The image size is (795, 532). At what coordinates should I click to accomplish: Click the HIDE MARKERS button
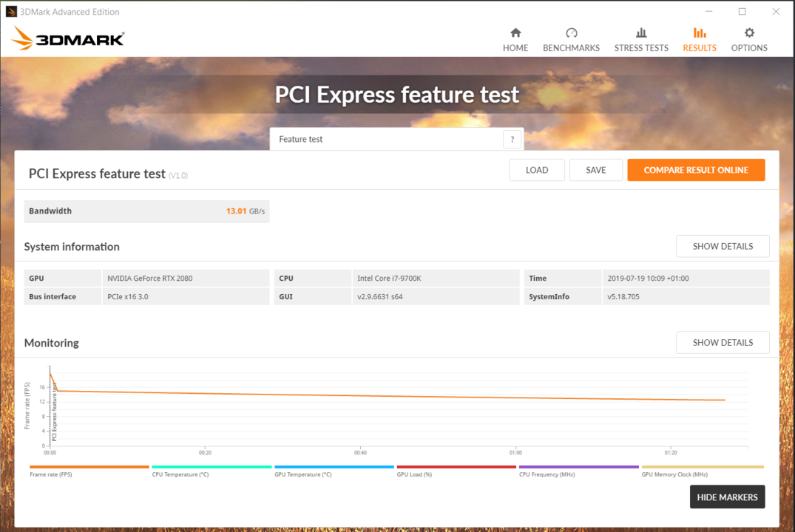[727, 497]
